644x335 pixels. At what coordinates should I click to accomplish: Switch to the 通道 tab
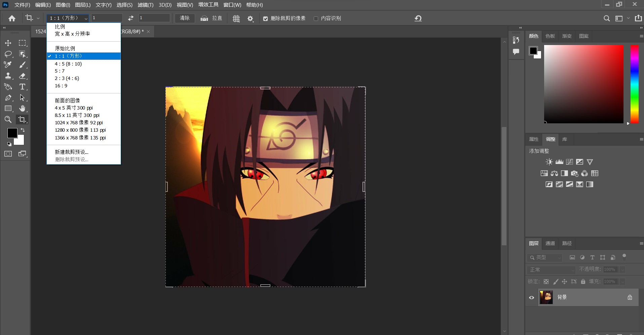[550, 243]
